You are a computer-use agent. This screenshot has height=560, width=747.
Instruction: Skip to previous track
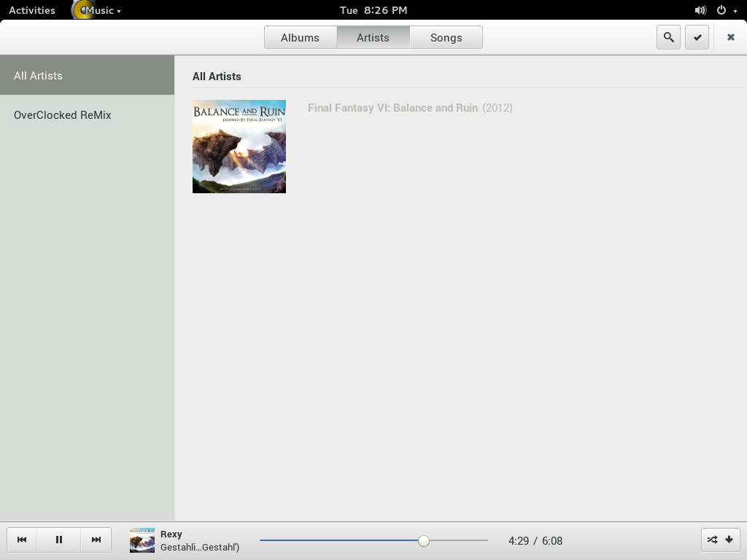point(22,540)
